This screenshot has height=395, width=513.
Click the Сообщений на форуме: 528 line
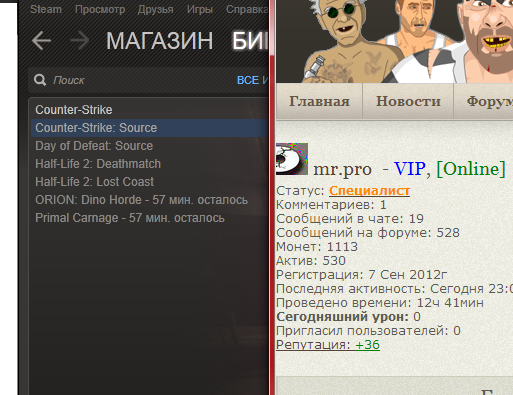368,233
